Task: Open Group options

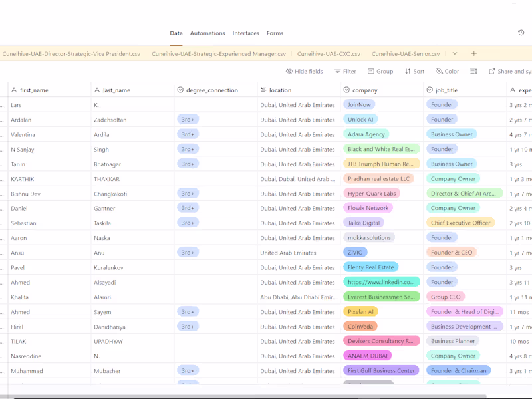Action: (380, 71)
